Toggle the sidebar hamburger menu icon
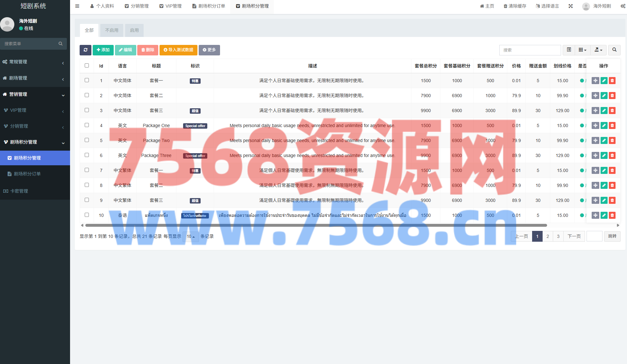627x364 pixels. click(77, 6)
